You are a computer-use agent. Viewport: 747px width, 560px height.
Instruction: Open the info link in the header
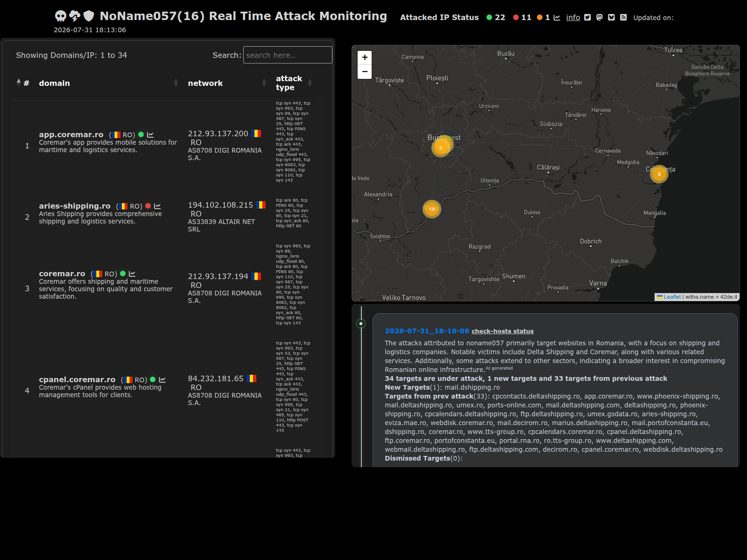point(573,17)
